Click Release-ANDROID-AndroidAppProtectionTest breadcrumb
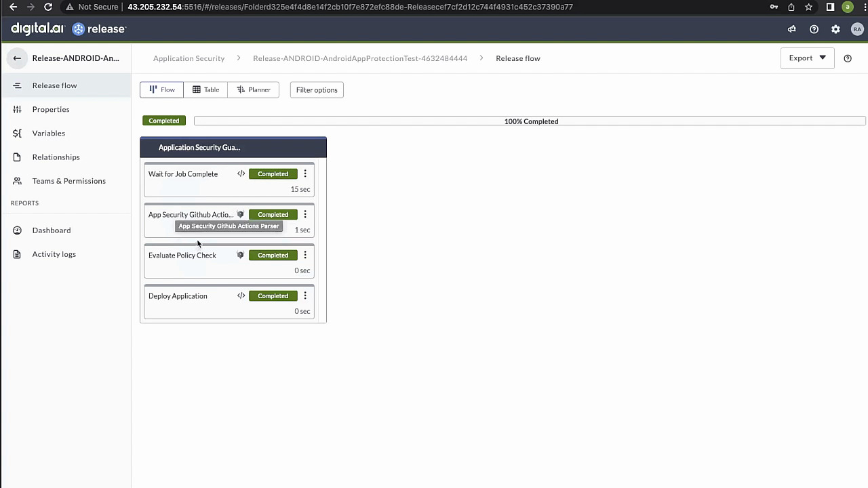The height and width of the screenshot is (488, 868). pos(360,58)
